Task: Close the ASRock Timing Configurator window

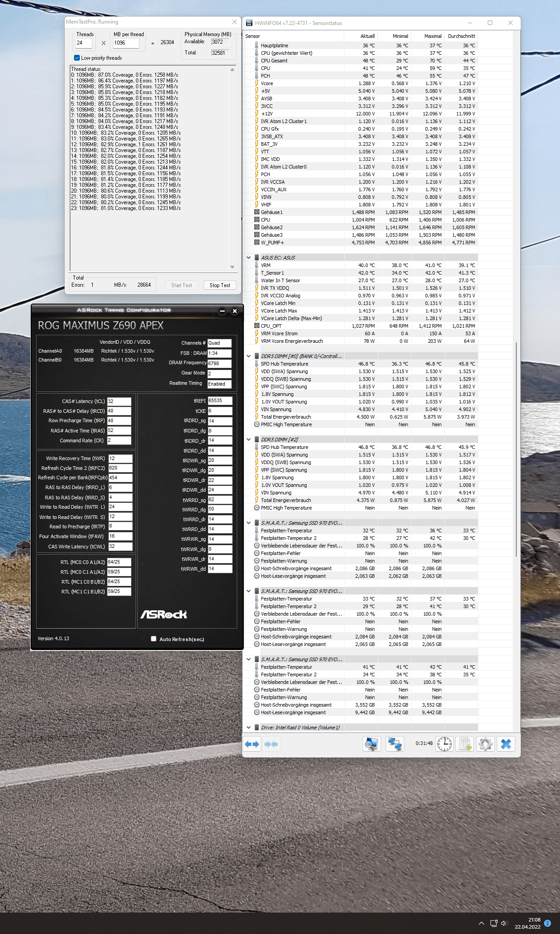Action: point(235,311)
